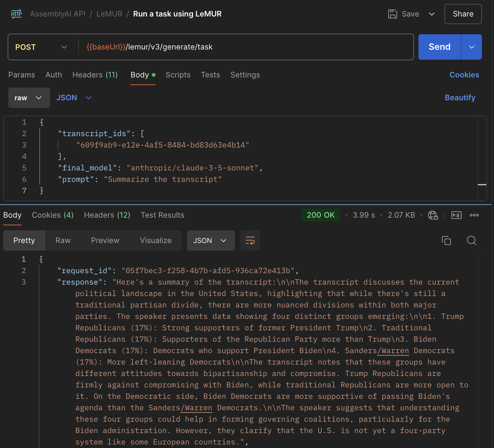Click the request URL field
The width and height of the screenshot is (494, 448).
pos(222,47)
